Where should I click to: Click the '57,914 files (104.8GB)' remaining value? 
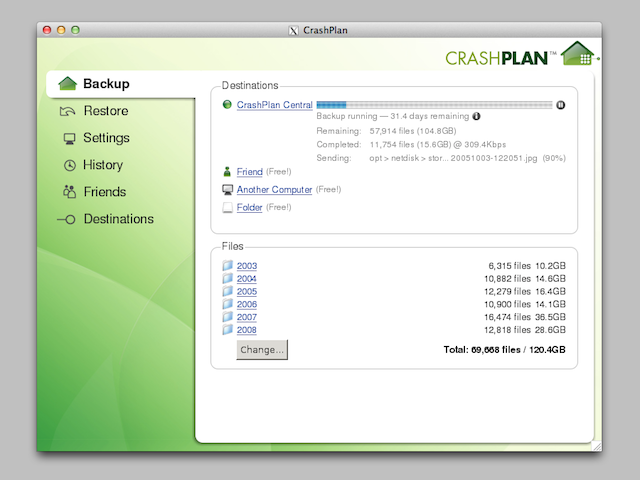tap(413, 131)
